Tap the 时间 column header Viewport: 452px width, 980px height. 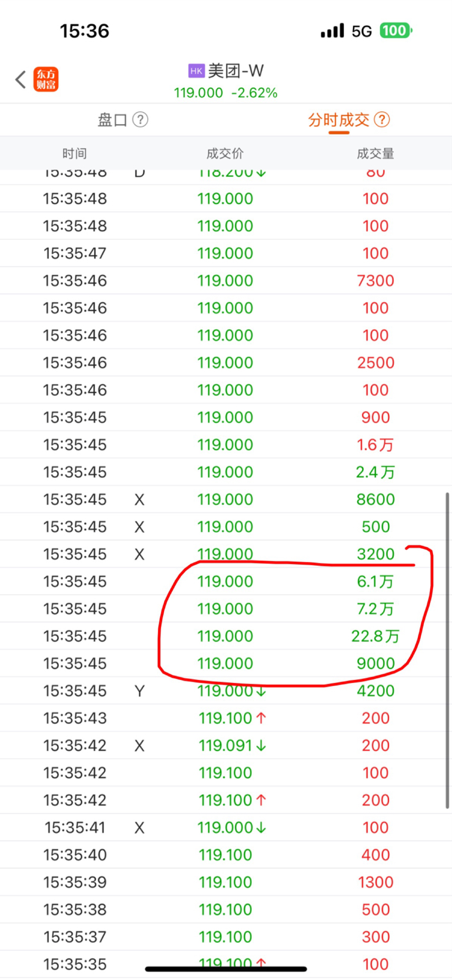(x=75, y=154)
